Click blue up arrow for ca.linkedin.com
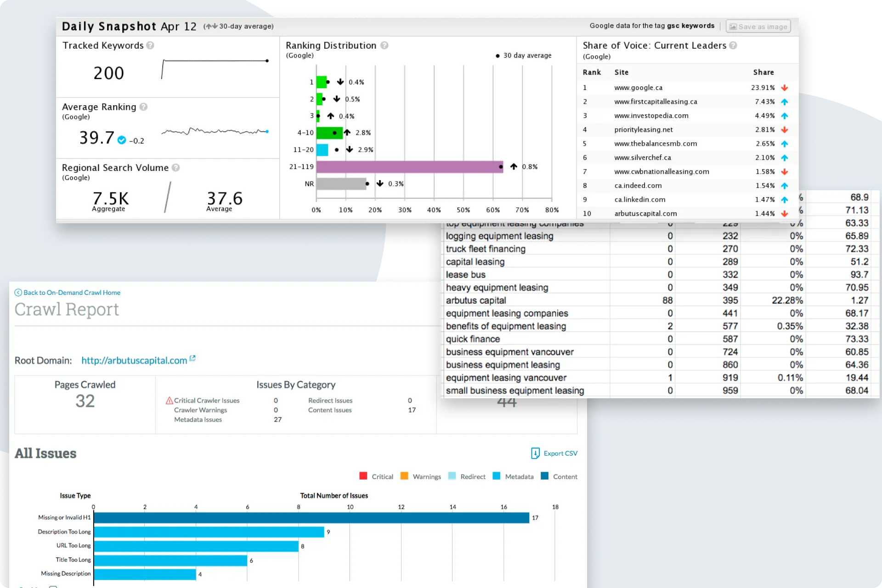Viewport: 882px width, 588px height. [x=785, y=200]
